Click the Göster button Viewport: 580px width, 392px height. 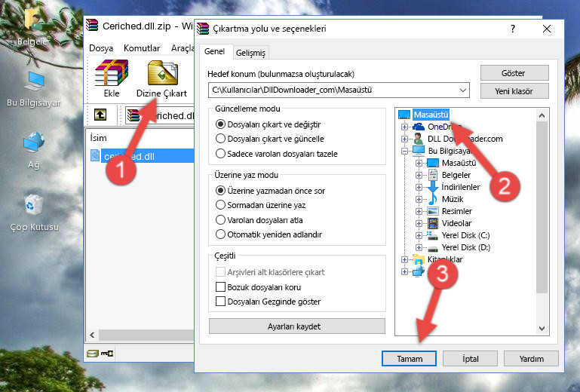514,73
